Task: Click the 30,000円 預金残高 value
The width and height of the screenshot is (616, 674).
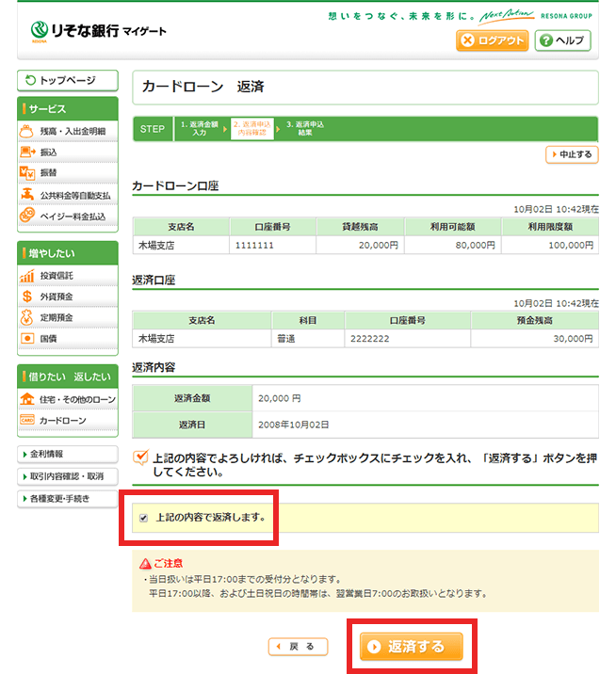Action: [x=573, y=339]
